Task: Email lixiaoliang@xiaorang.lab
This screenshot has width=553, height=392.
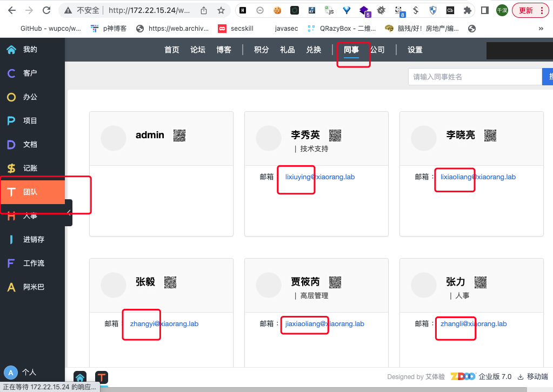Action: click(x=478, y=177)
